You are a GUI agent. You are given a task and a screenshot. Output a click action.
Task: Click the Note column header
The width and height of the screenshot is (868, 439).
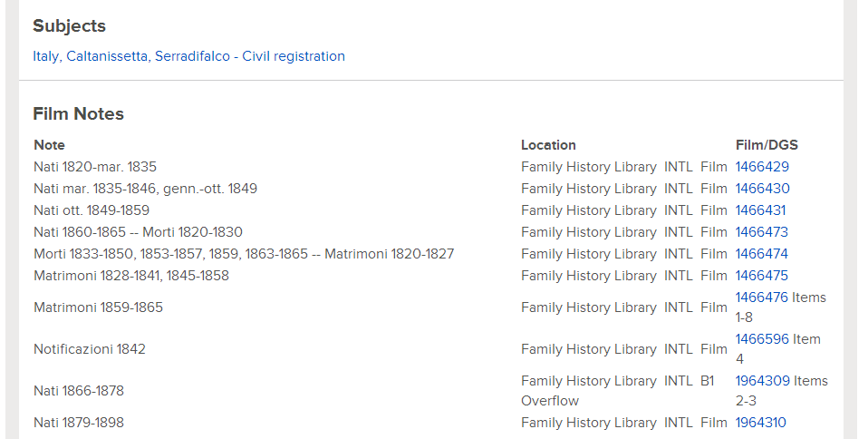[x=49, y=145]
